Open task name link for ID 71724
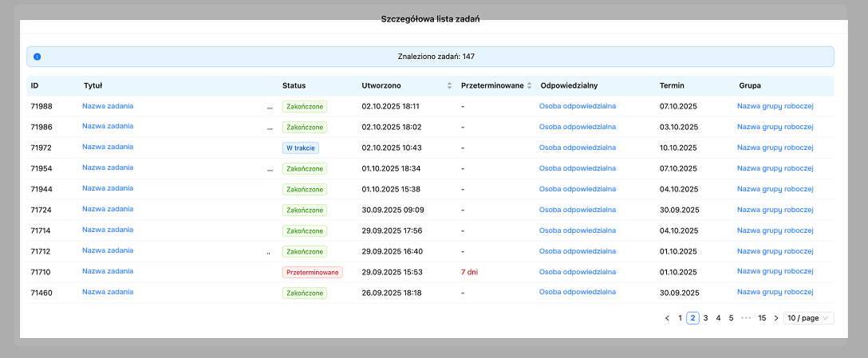The image size is (868, 358). tap(108, 209)
